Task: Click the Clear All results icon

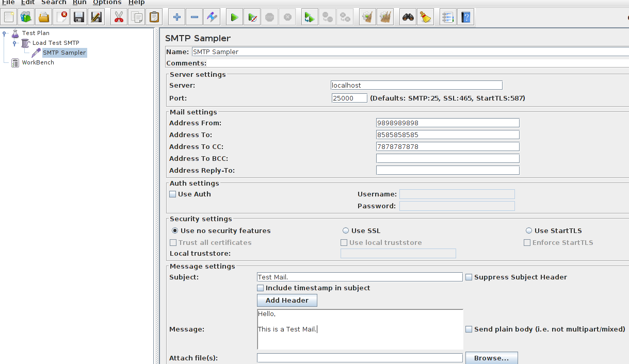Action: coord(385,17)
